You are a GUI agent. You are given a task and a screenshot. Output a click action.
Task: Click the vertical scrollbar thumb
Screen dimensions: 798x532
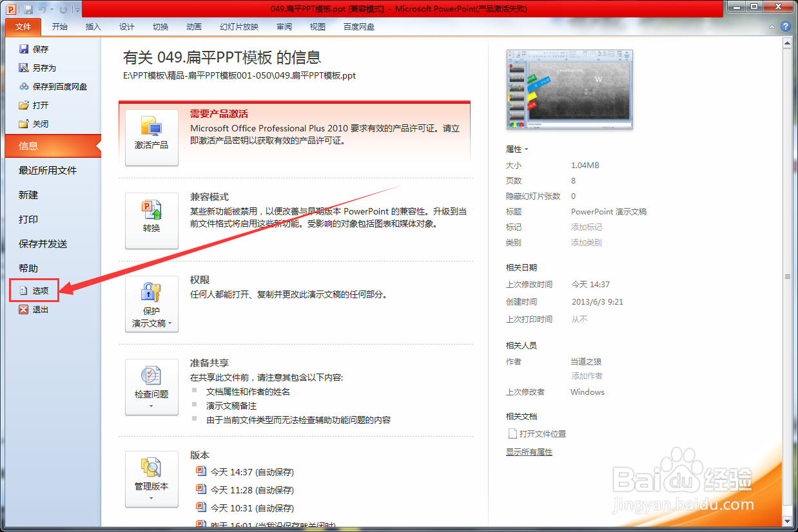click(787, 276)
